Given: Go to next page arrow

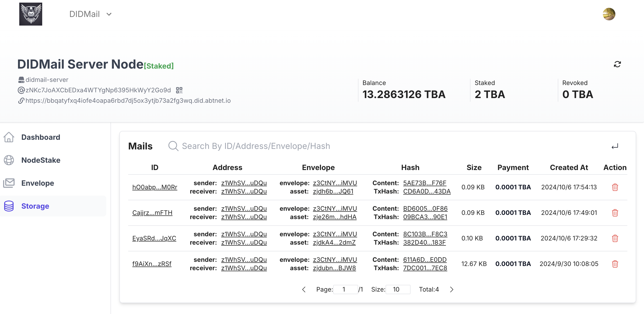Looking at the screenshot, I should pos(452,289).
